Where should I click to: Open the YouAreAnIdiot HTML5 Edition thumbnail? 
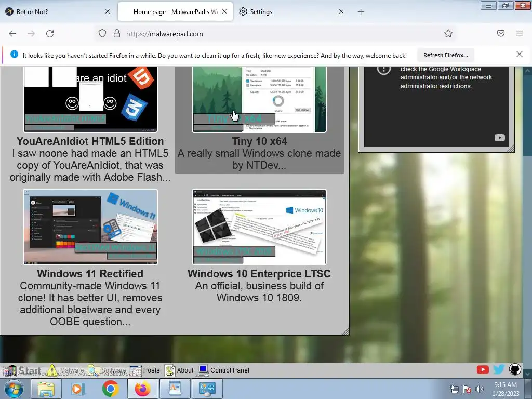[x=90, y=99]
